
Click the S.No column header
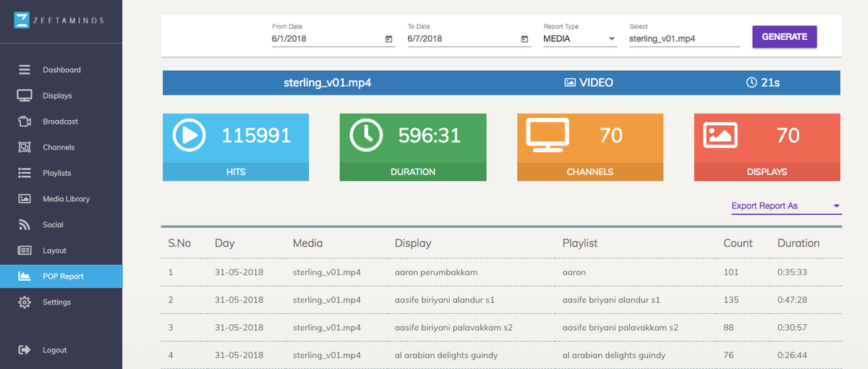pyautogui.click(x=179, y=244)
